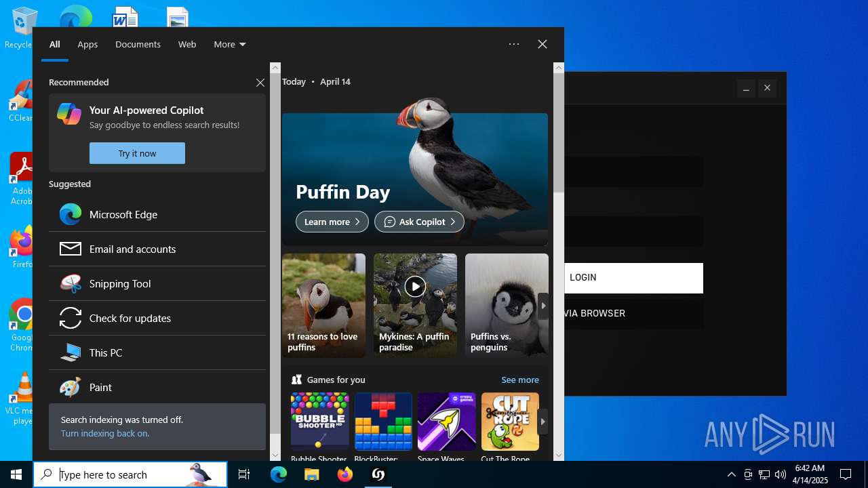
Task: Click Try it now for Copilot
Action: pyautogui.click(x=137, y=153)
